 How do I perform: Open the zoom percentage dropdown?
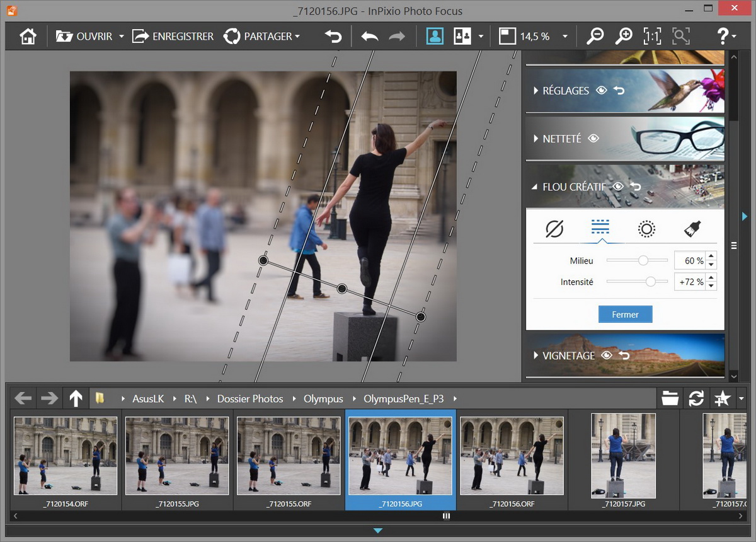[565, 37]
